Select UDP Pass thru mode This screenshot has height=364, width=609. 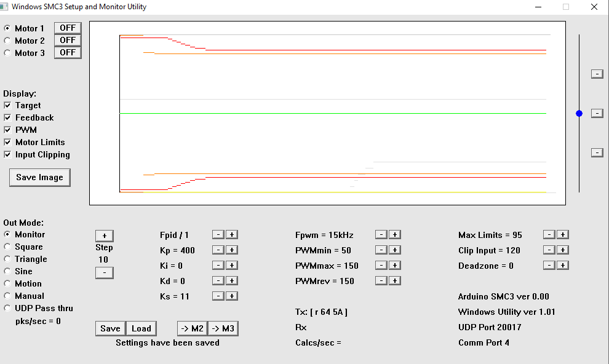[x=7, y=307]
